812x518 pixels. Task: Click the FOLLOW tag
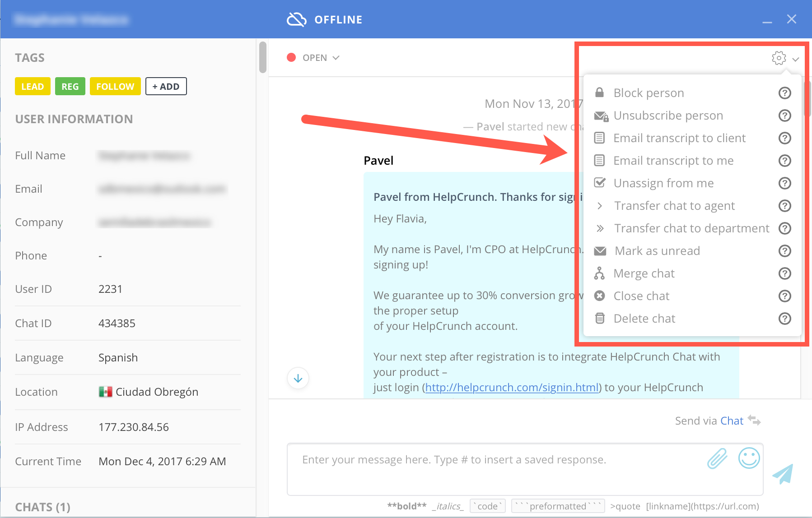(115, 86)
